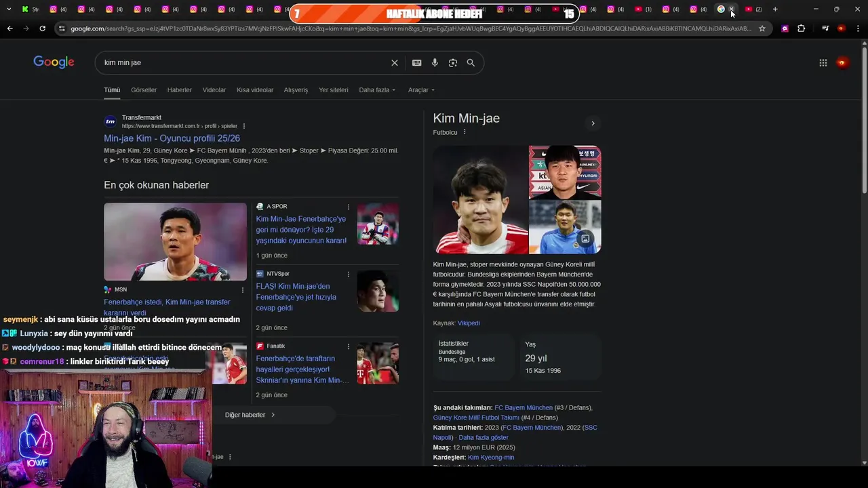Click the forward navigation arrow
Image resolution: width=868 pixels, height=488 pixels.
(x=26, y=28)
